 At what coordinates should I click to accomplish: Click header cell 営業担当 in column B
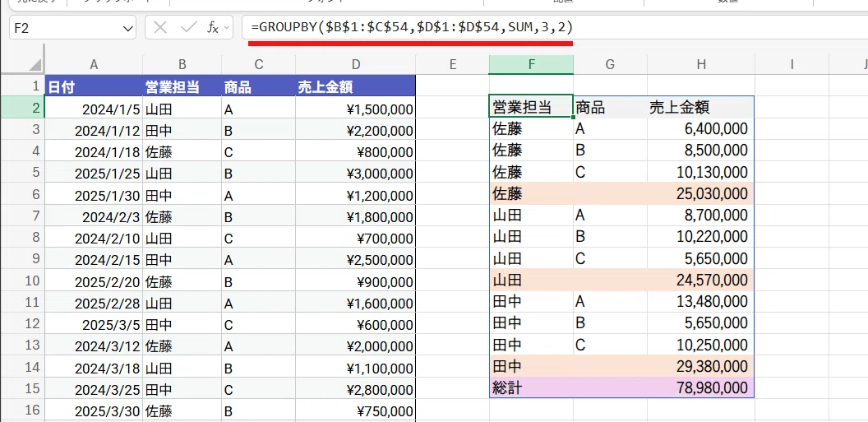tap(182, 86)
